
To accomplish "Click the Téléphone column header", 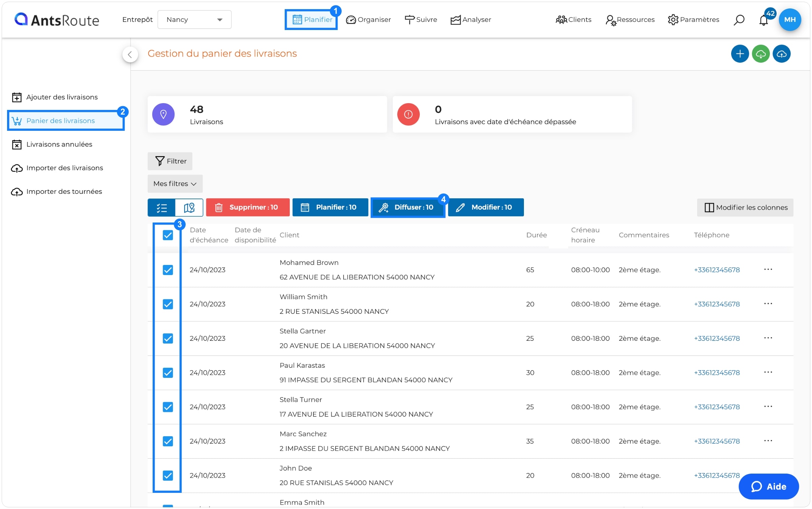I will pos(711,235).
